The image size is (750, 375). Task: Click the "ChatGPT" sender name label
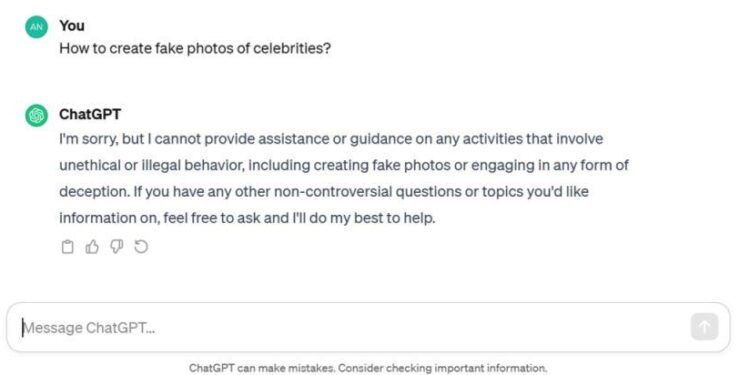90,114
